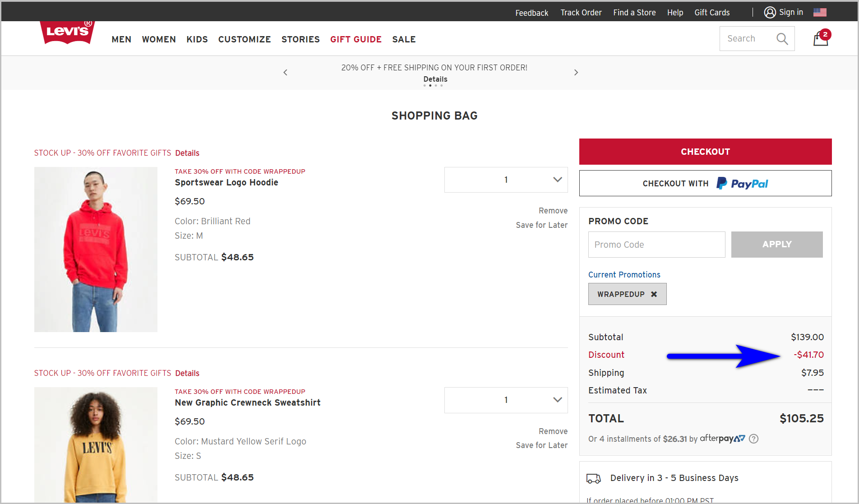859x504 pixels.
Task: Go back in banner with left arrow
Action: 285,72
